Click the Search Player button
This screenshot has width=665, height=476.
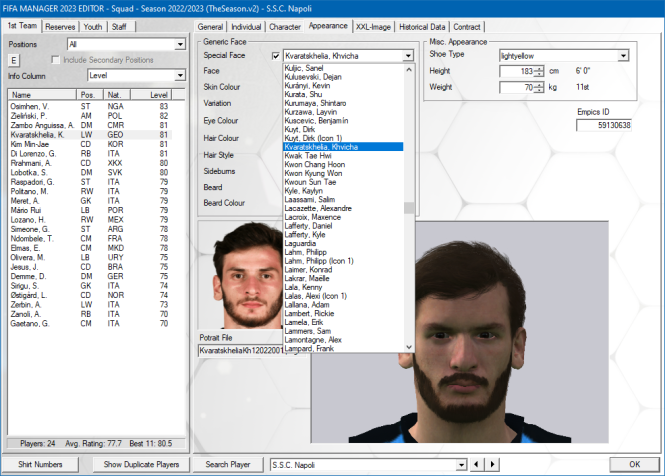[228, 465]
